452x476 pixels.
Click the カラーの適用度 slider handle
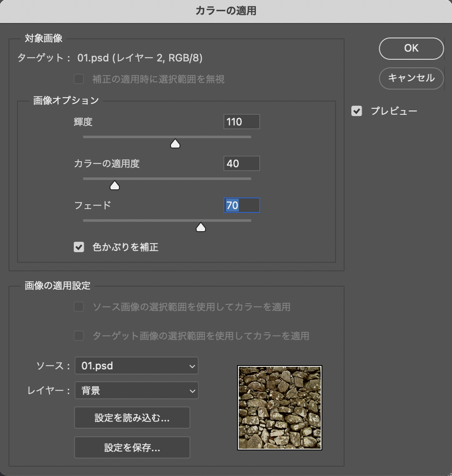pos(115,186)
